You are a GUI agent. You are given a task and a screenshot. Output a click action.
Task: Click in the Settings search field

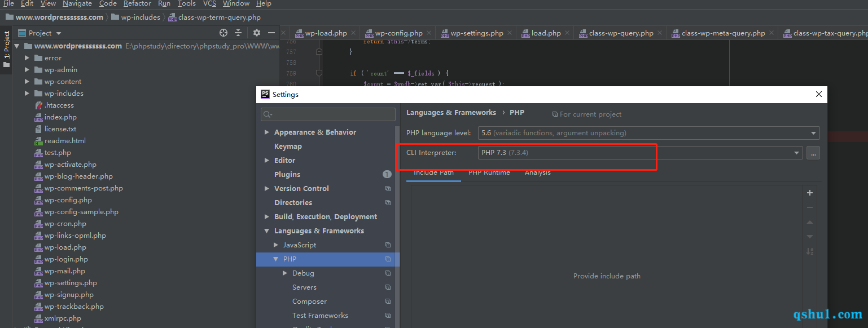point(328,114)
